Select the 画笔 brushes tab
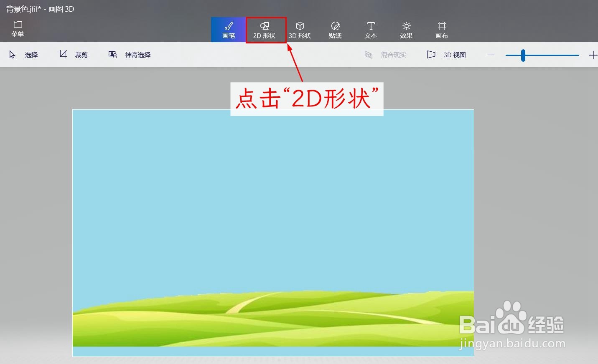 tap(228, 30)
